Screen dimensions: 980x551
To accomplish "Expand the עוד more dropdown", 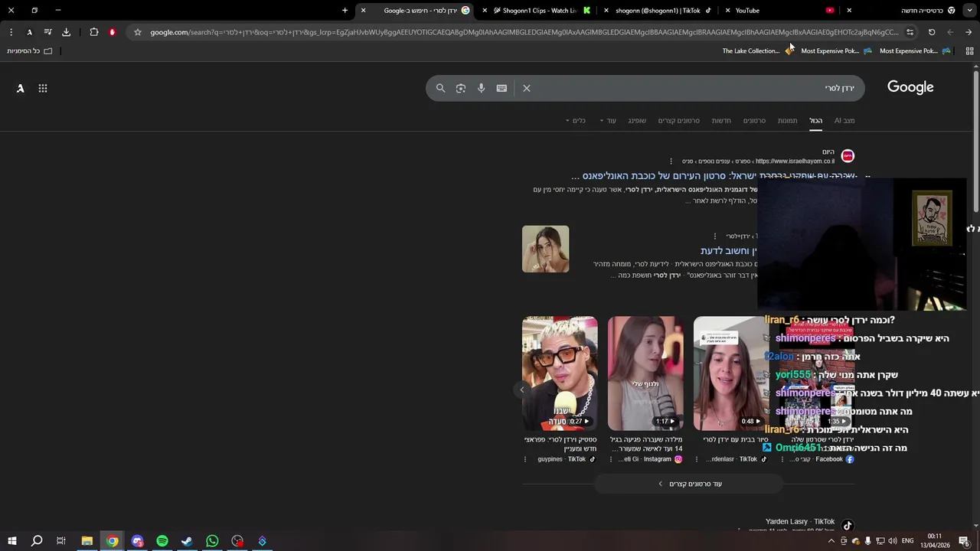I will tap(608, 121).
